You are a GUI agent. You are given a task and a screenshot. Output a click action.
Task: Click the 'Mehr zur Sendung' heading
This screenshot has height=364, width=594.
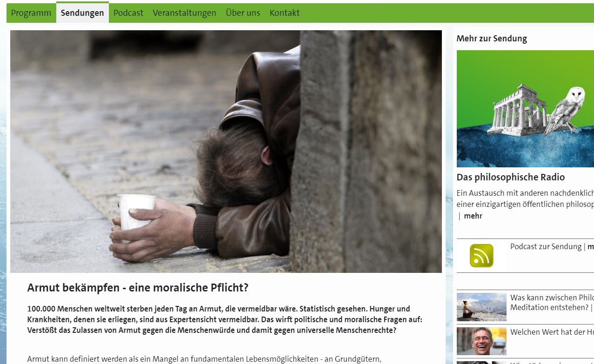tap(492, 39)
